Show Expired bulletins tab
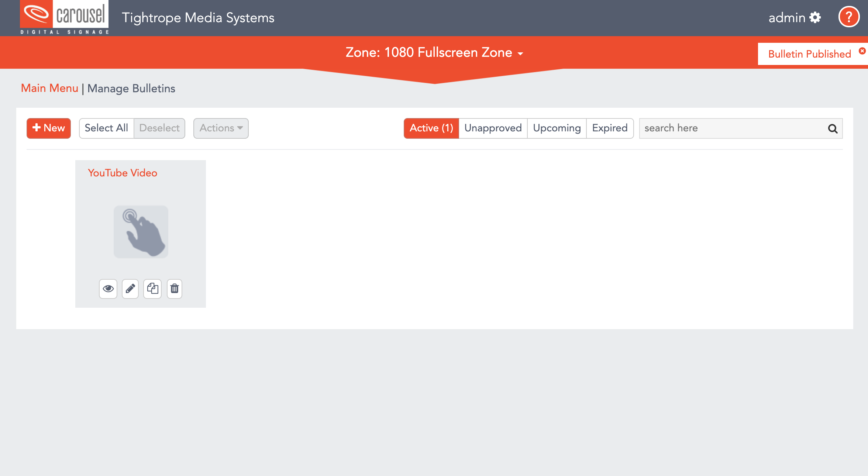The width and height of the screenshot is (868, 476). click(610, 128)
